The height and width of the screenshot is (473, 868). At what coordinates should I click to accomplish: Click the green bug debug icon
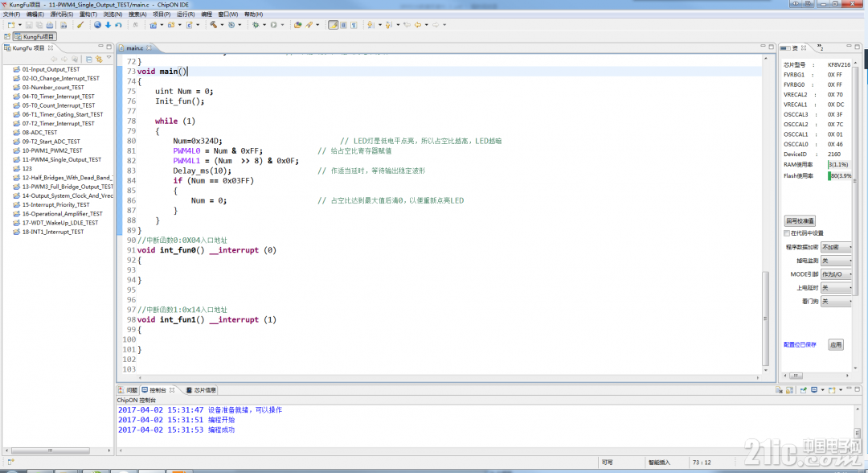pos(256,25)
